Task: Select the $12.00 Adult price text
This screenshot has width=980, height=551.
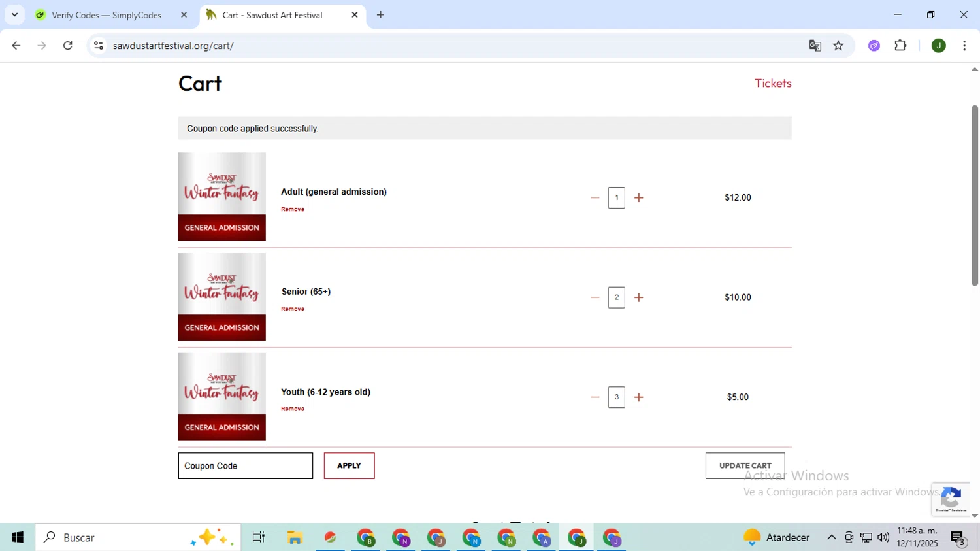Action: 738,197
